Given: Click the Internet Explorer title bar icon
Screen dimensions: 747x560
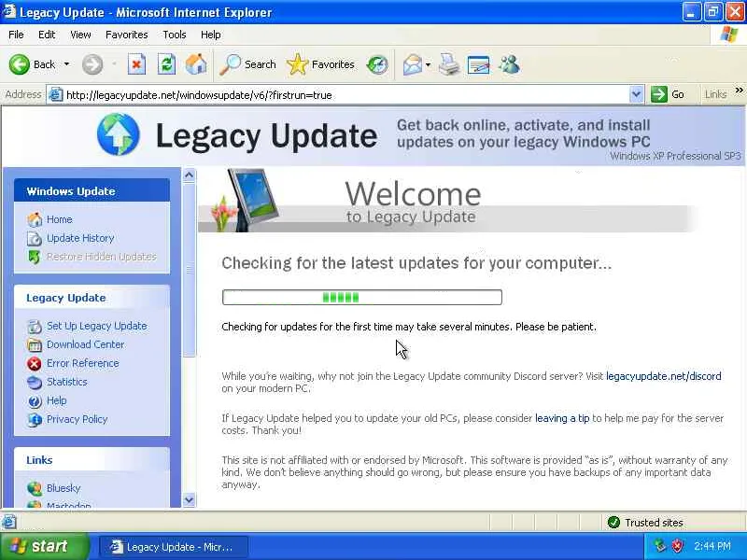Looking at the screenshot, I should (9, 11).
